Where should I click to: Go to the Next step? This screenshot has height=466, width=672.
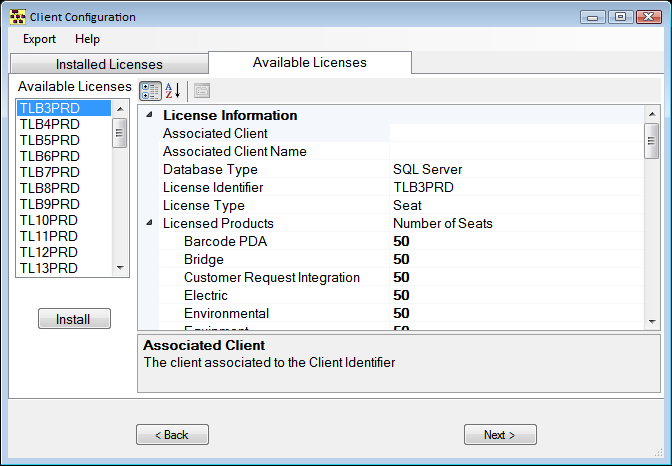[x=500, y=435]
